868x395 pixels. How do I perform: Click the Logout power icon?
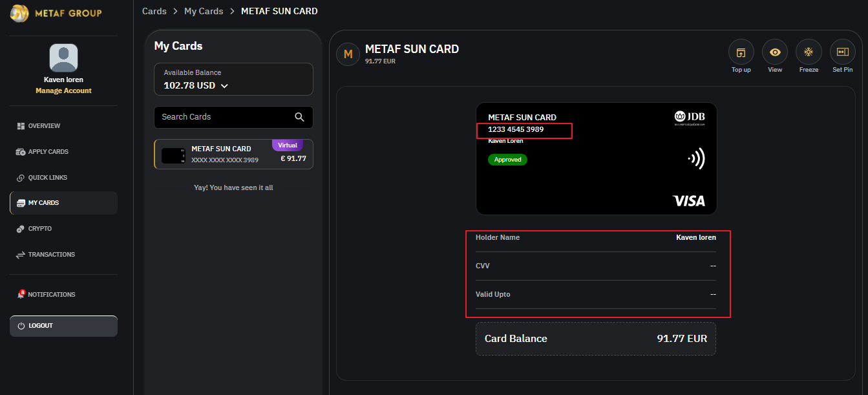coord(21,326)
